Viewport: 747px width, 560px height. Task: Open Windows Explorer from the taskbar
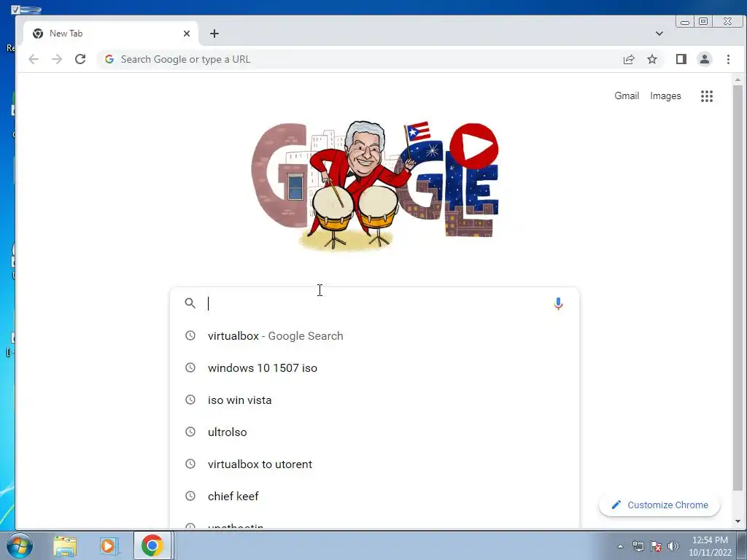click(x=65, y=545)
